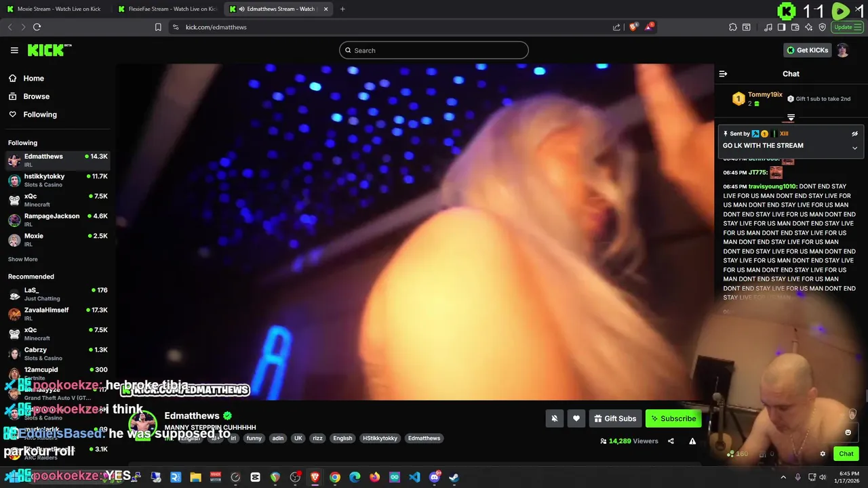Click the browser Update menu button
Viewport: 868px width, 488px height.
pyautogui.click(x=847, y=27)
